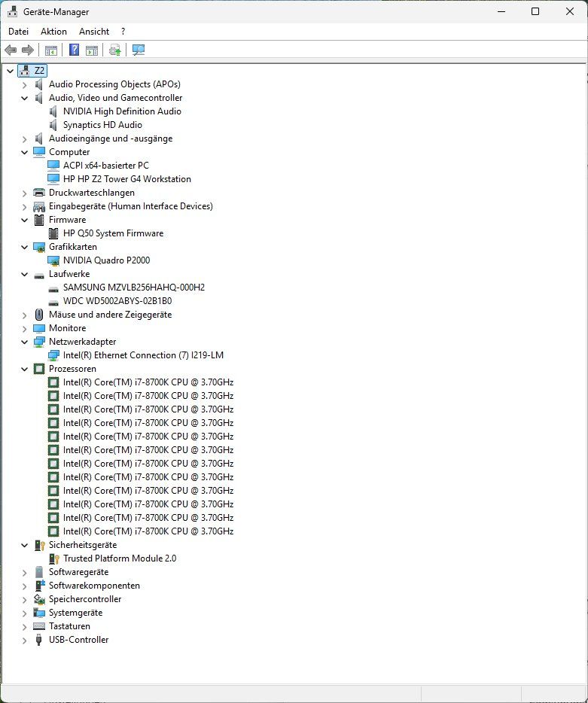Select SAMSUNG MZVLB256HAHQ-000H2 drive
The height and width of the screenshot is (703, 588).
pyautogui.click(x=134, y=288)
